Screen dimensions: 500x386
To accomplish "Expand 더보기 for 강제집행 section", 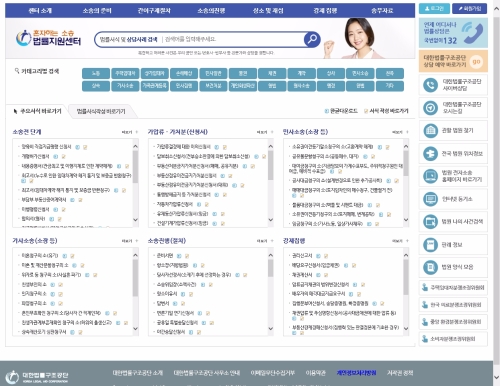I will point(400,241).
